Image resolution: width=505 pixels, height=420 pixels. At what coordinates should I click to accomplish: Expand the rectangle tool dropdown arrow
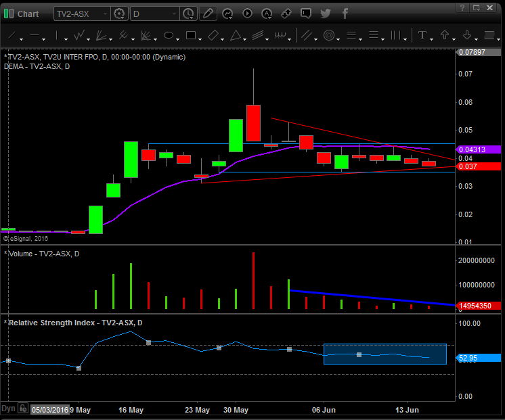[x=200, y=40]
